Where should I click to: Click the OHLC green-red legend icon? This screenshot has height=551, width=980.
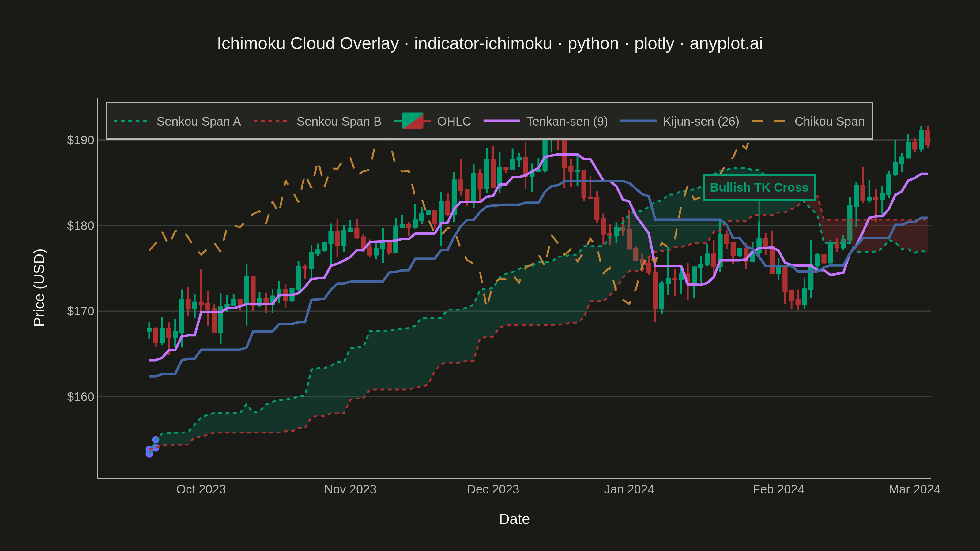[x=413, y=121]
